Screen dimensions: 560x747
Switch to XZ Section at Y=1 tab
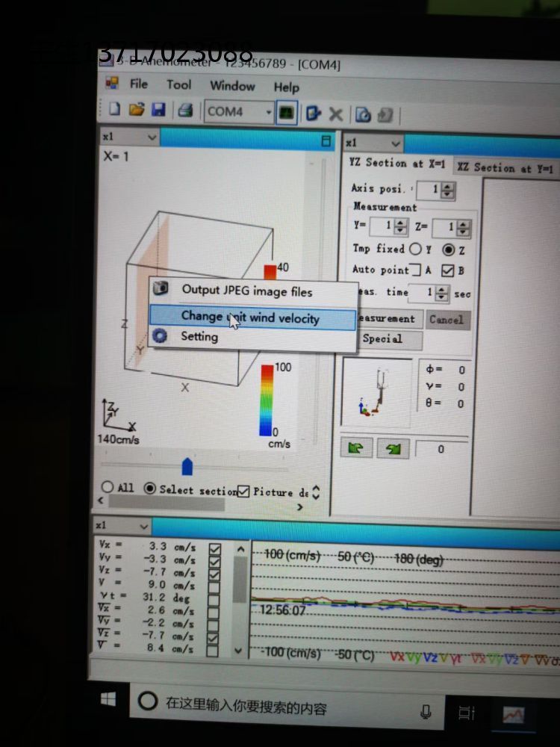[506, 168]
